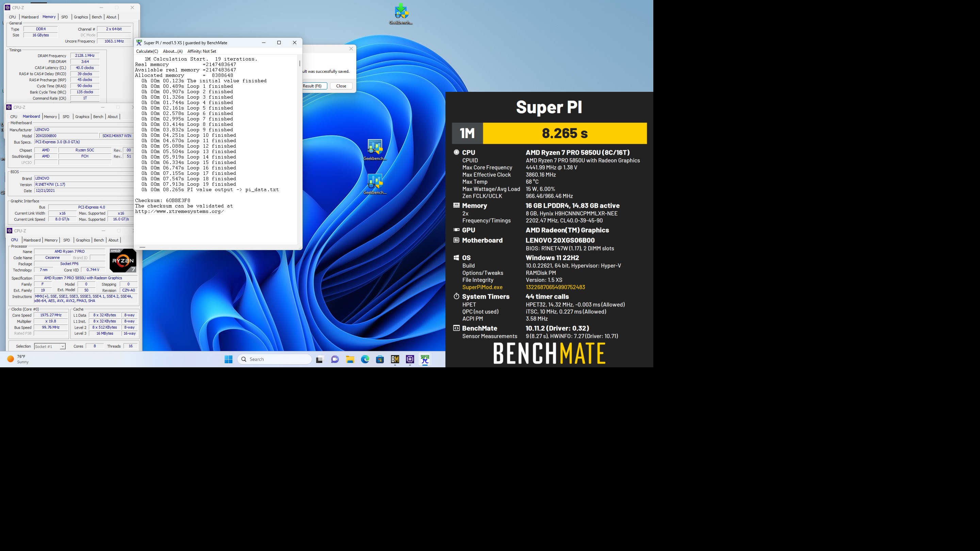980x551 pixels.
Task: Select the About tab in top CPU-Z window
Action: tap(112, 17)
